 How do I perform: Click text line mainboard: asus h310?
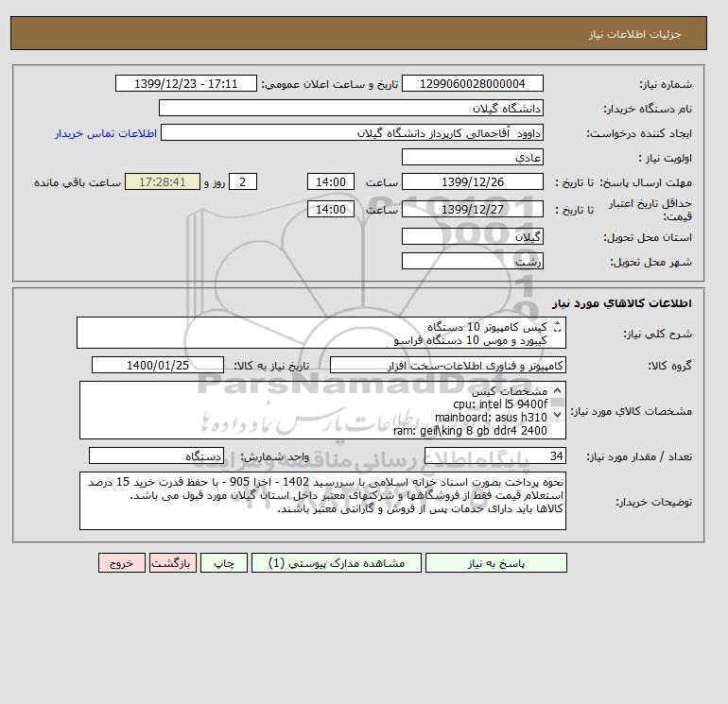point(491,417)
